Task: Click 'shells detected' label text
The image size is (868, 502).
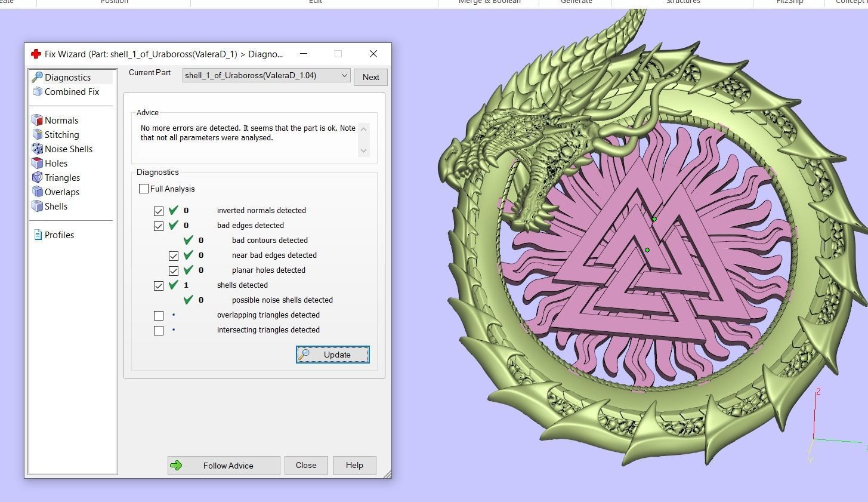Action: [242, 285]
